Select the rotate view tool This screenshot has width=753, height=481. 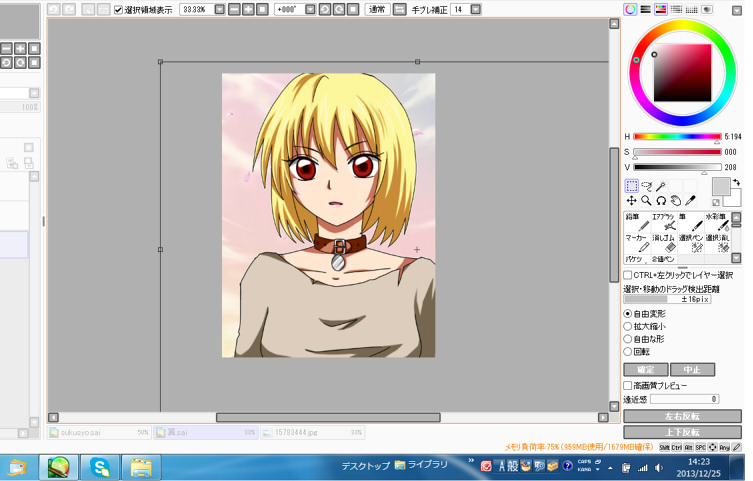click(661, 201)
